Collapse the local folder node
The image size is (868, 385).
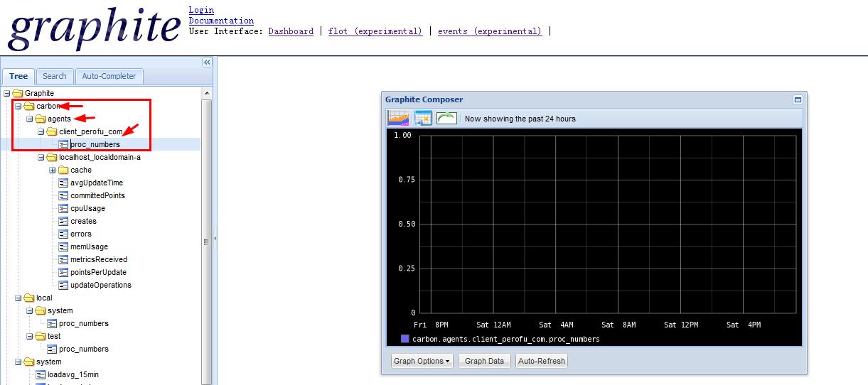coord(18,298)
